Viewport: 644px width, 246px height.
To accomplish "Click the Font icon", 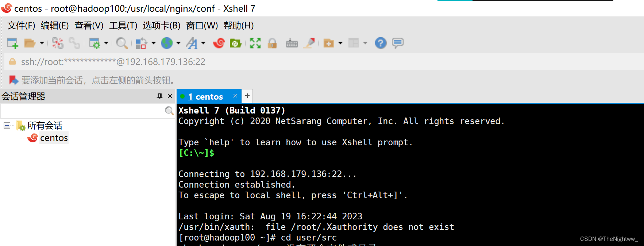I will [192, 43].
